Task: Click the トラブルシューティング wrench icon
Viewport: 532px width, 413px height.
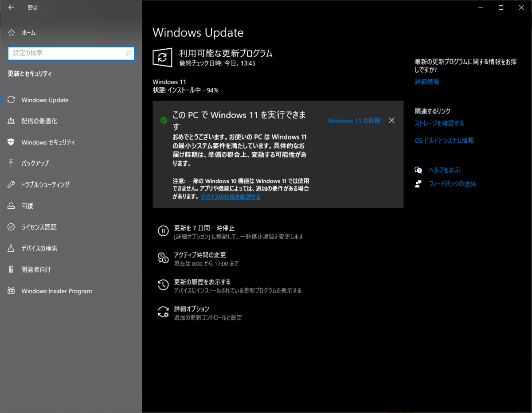Action: click(x=12, y=184)
